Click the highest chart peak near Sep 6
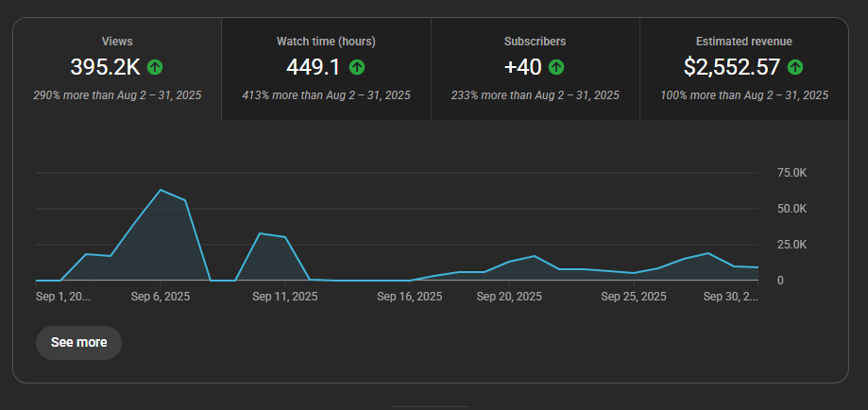This screenshot has height=410, width=868. pyautogui.click(x=161, y=190)
